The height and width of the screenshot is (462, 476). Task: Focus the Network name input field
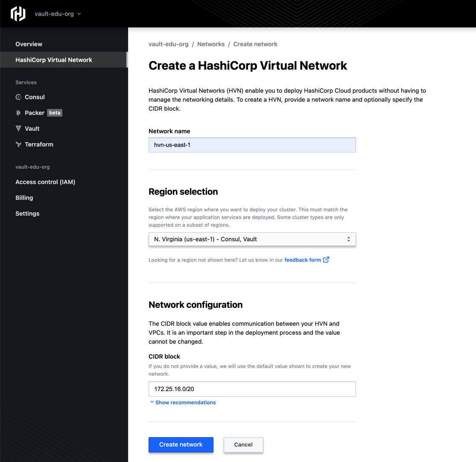pos(252,145)
